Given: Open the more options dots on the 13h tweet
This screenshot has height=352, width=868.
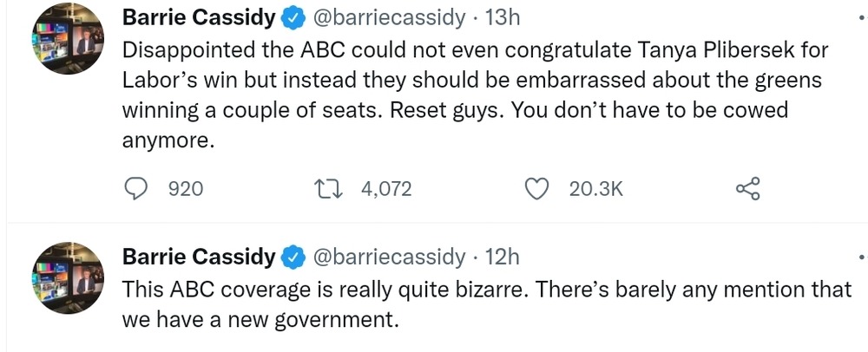Looking at the screenshot, I should pos(863,18).
